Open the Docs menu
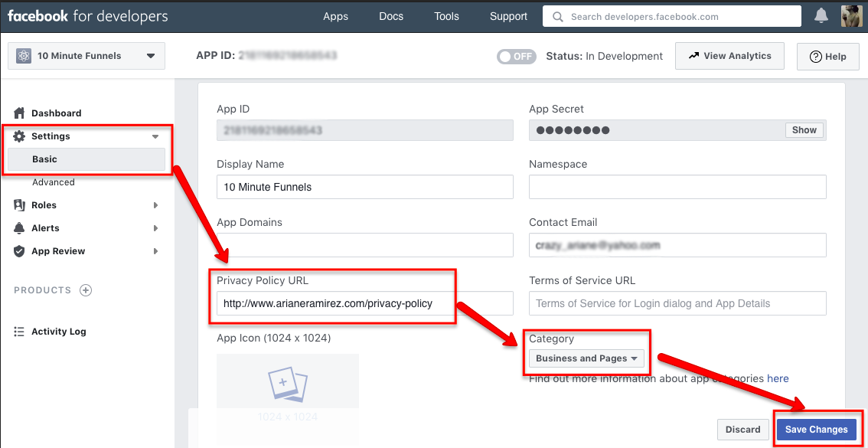The width and height of the screenshot is (868, 448). click(x=391, y=17)
